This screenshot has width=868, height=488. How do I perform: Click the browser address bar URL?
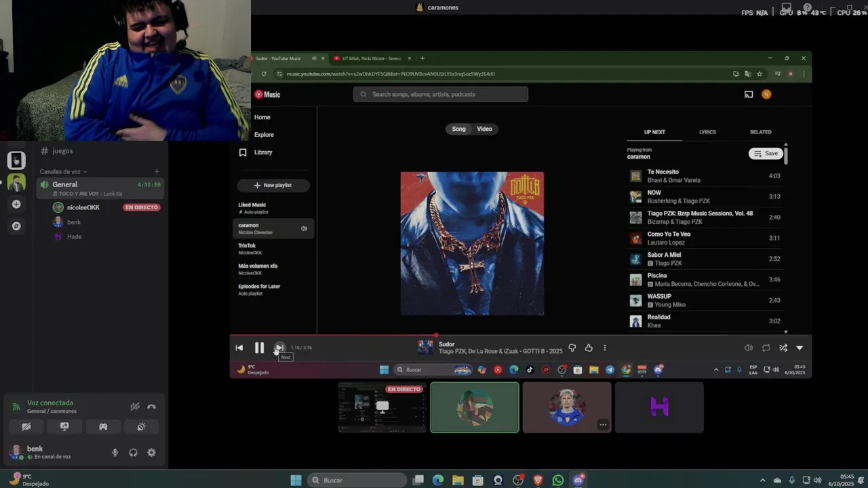[391, 74]
